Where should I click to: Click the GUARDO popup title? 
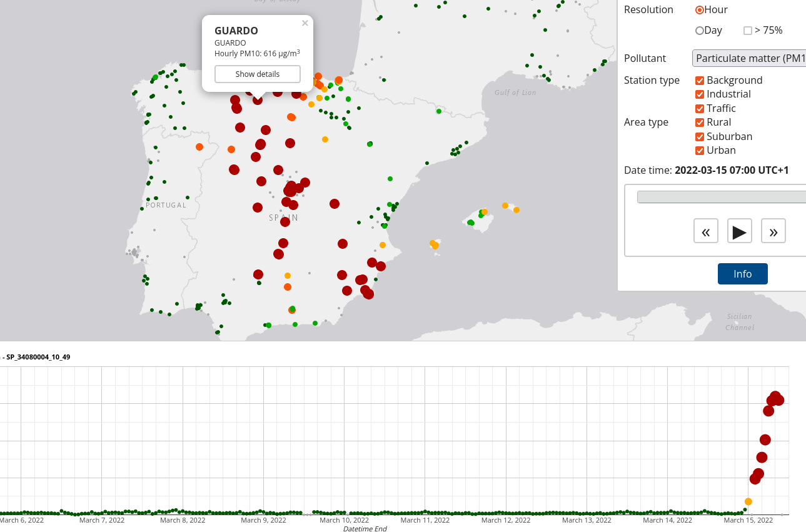pos(236,31)
